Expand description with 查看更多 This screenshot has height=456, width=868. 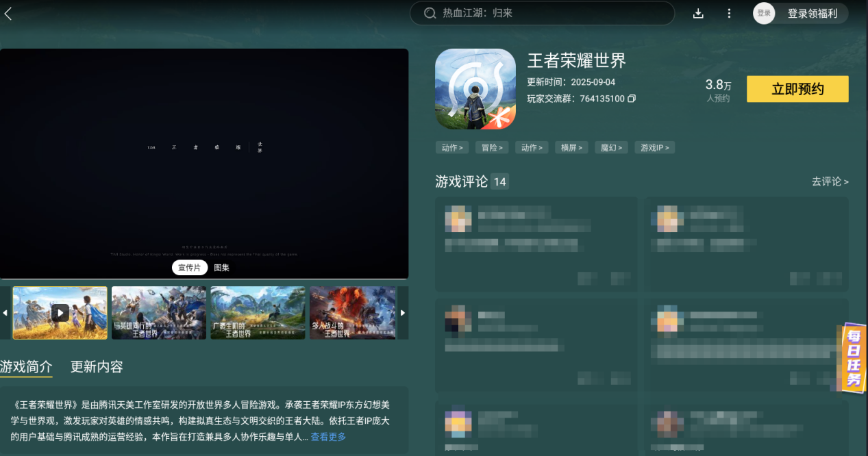coord(328,436)
